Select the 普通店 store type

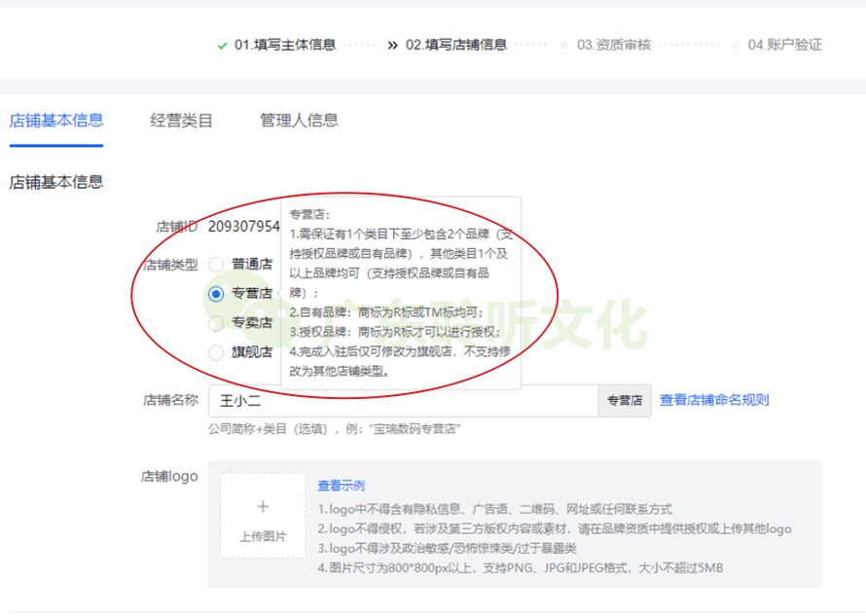(216, 264)
